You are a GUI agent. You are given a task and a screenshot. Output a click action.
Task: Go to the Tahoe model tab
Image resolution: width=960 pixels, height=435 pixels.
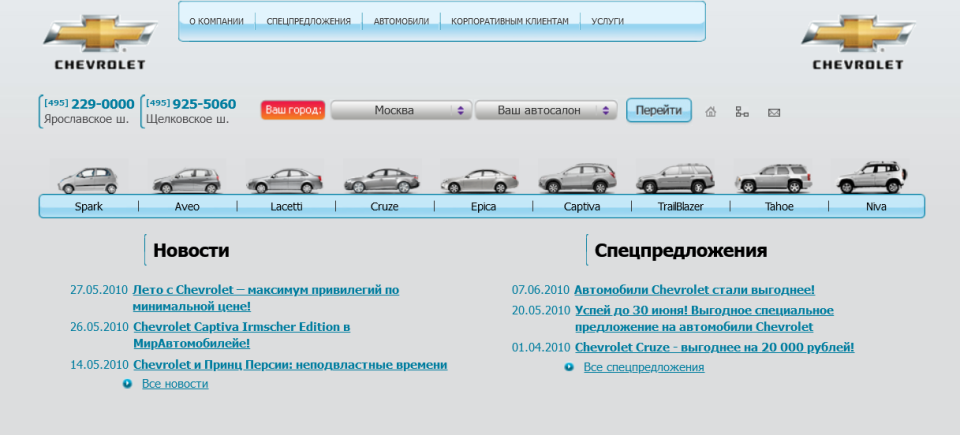point(779,206)
